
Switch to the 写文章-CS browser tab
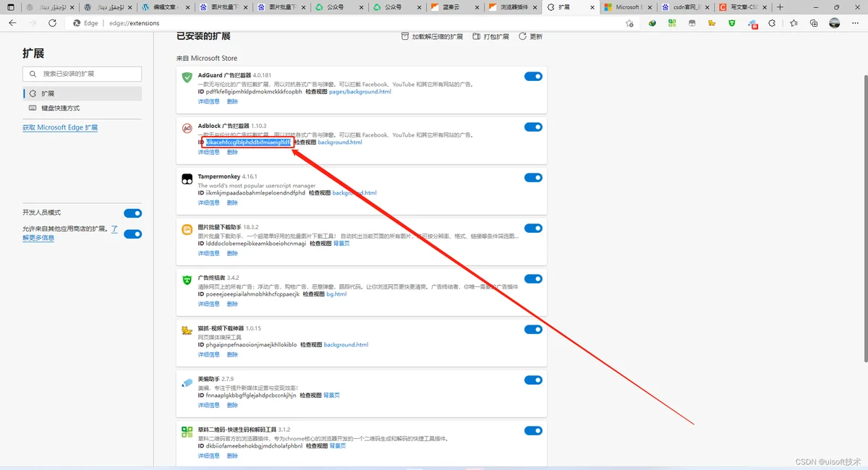(742, 7)
